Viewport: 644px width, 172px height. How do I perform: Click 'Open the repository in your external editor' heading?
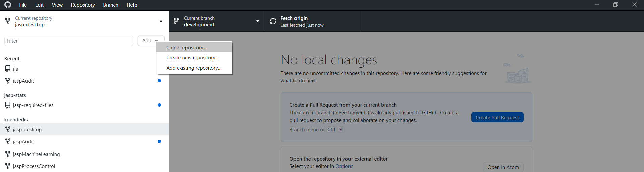tap(339, 159)
